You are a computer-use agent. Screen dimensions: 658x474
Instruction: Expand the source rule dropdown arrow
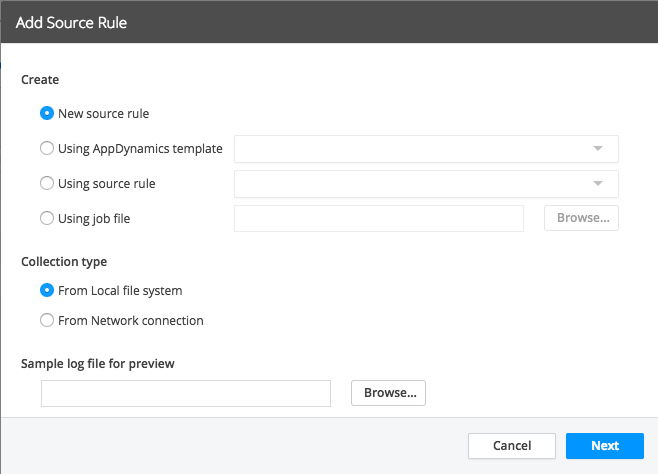click(x=598, y=183)
